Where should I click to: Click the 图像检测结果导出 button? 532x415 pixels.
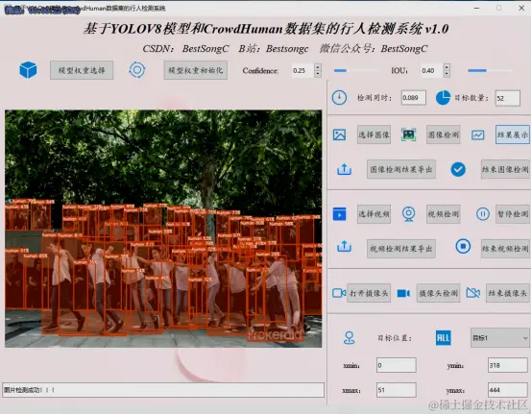(x=401, y=169)
